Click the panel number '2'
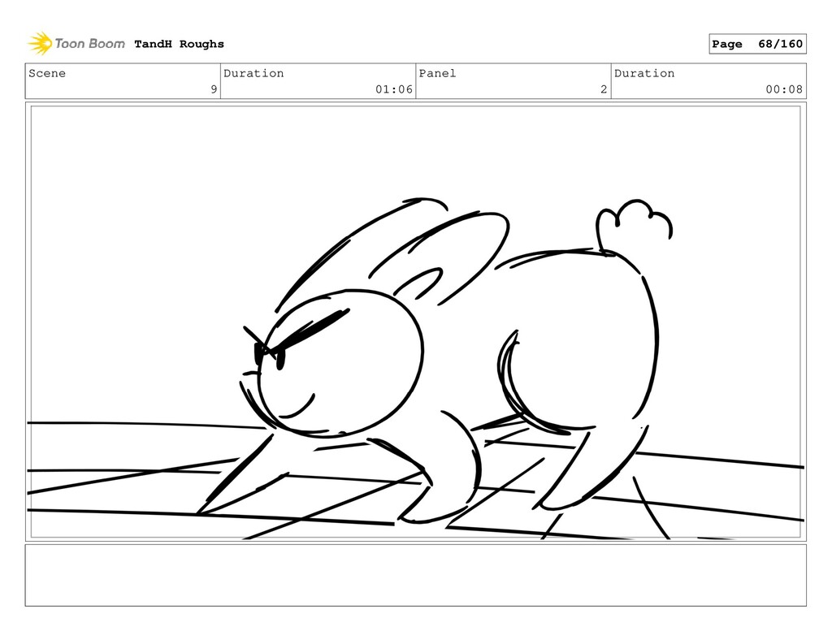 click(604, 89)
